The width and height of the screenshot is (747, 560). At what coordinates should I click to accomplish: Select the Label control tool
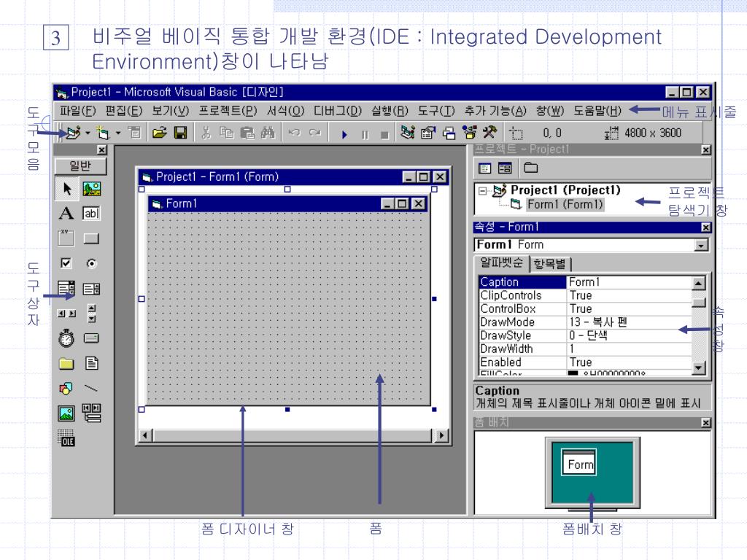[66, 214]
